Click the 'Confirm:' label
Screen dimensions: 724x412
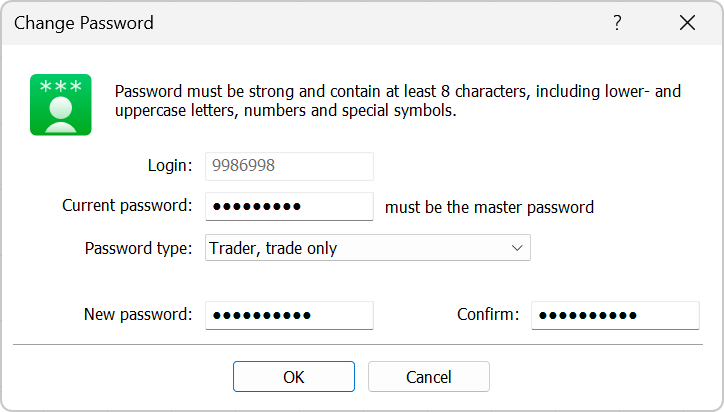coord(488,315)
